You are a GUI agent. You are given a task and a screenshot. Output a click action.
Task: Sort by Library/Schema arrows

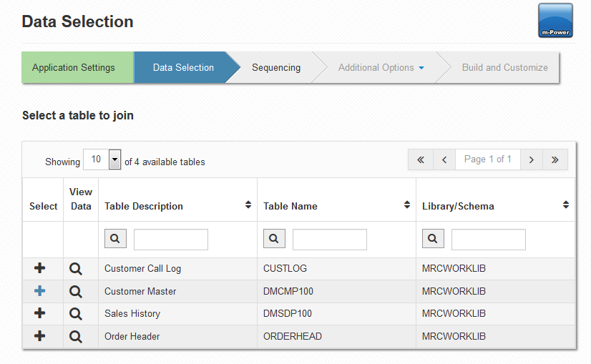tap(566, 205)
